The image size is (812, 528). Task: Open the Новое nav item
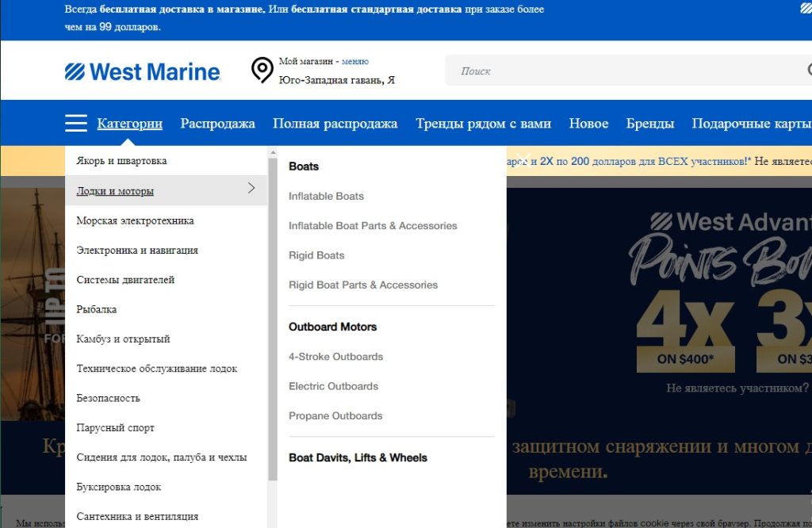point(588,123)
